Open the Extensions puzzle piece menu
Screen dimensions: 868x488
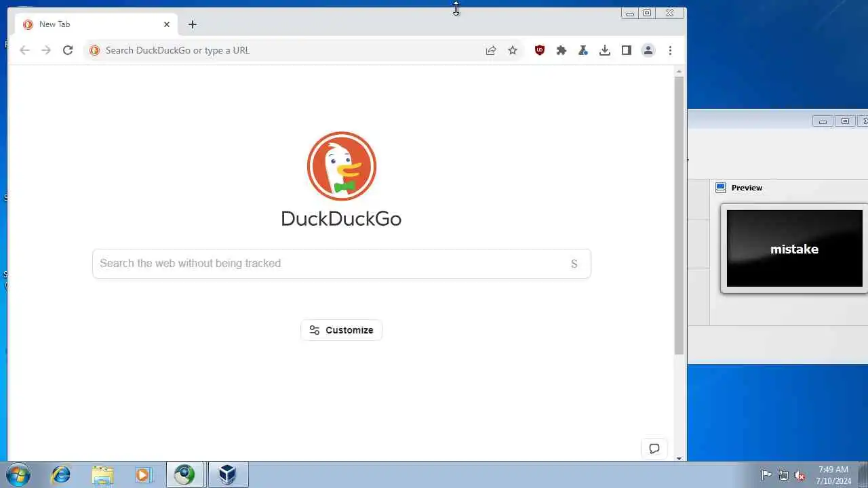coord(561,50)
